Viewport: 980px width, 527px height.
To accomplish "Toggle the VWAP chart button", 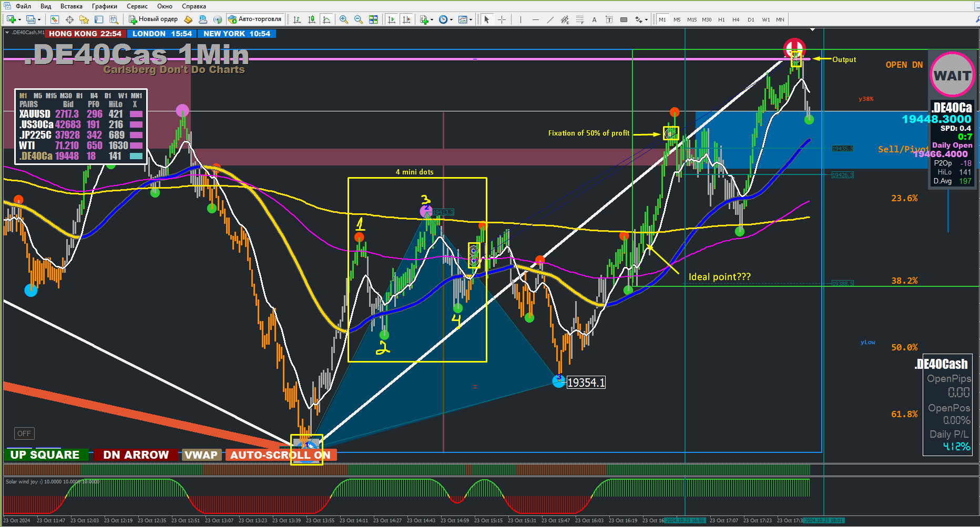I will point(201,455).
